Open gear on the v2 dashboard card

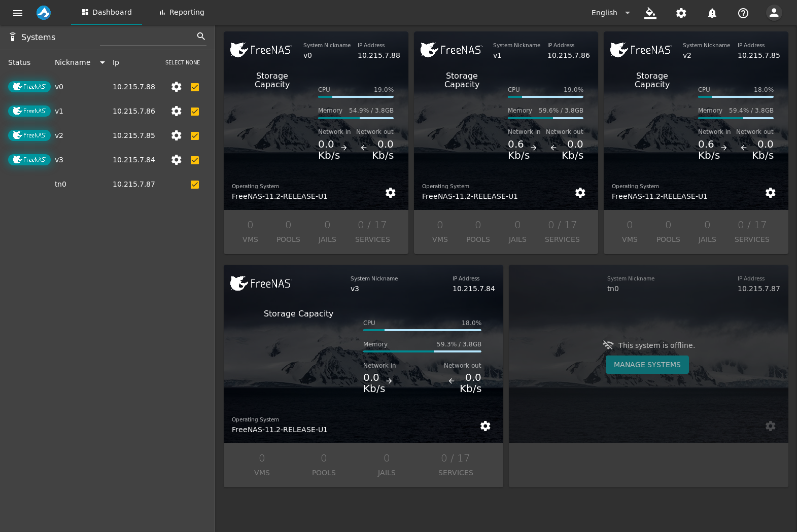tap(771, 193)
